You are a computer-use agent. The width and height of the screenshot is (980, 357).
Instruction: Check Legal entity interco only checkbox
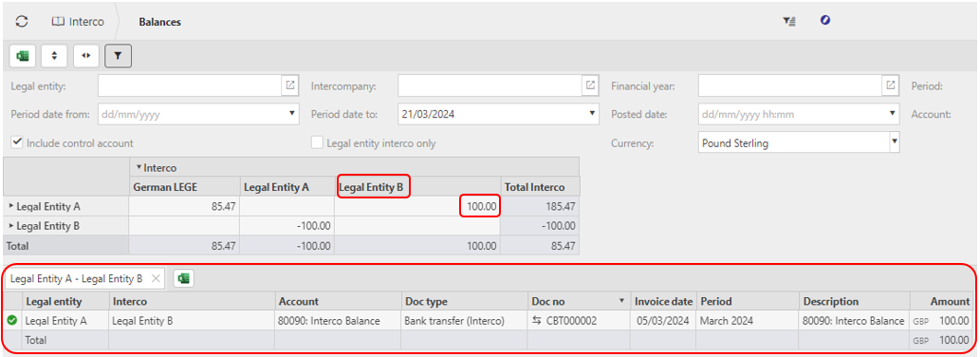317,142
